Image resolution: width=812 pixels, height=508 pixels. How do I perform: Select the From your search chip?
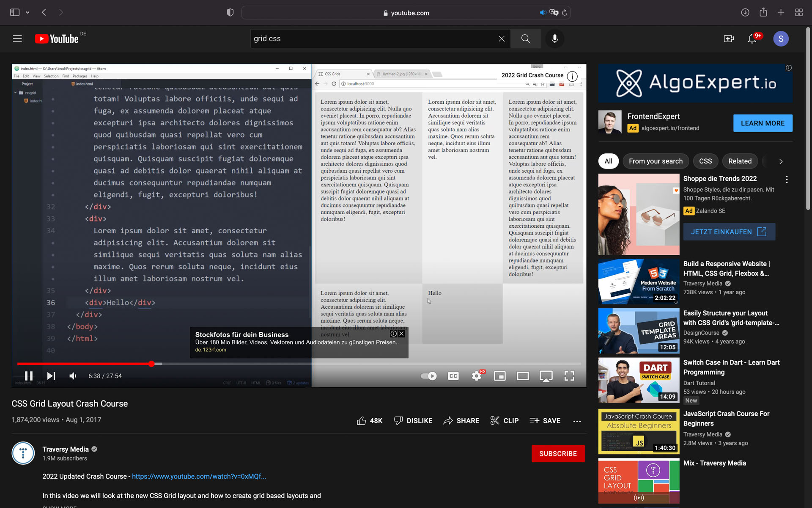click(x=656, y=161)
